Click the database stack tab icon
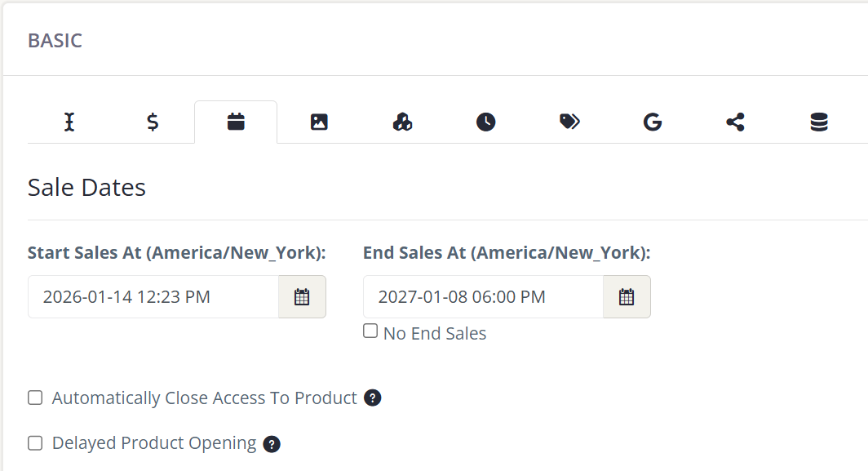 pyautogui.click(x=818, y=121)
